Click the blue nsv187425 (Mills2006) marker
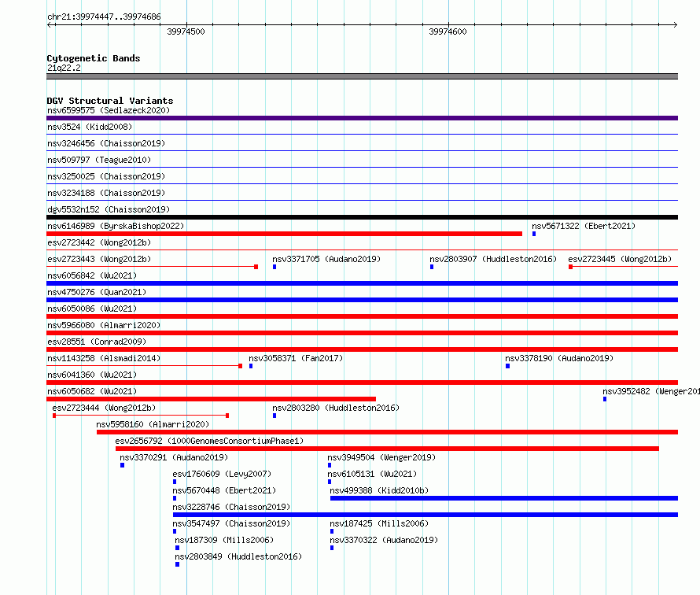 [x=332, y=531]
